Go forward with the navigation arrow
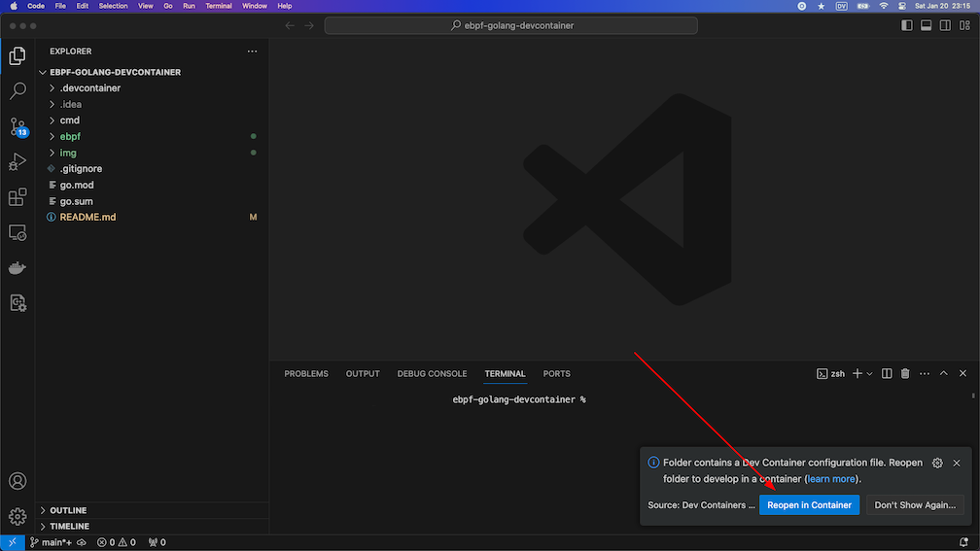This screenshot has width=980, height=551. [x=309, y=25]
